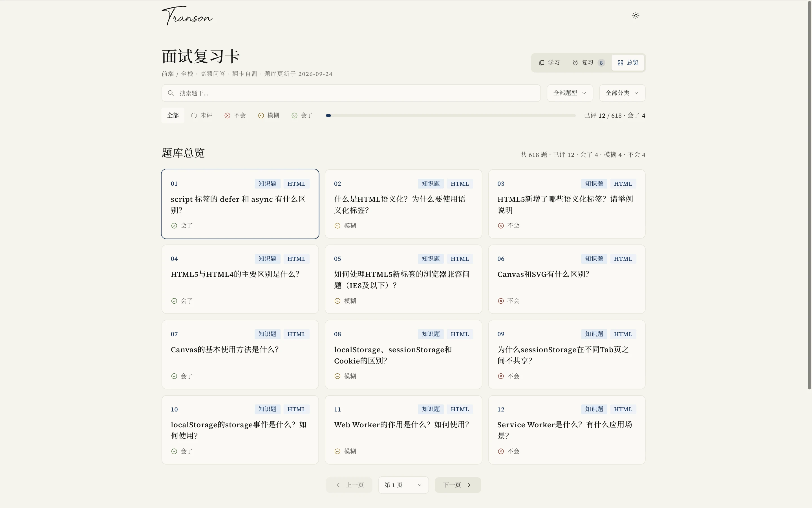Click the amber 模糊 icon on card 02

tap(337, 226)
